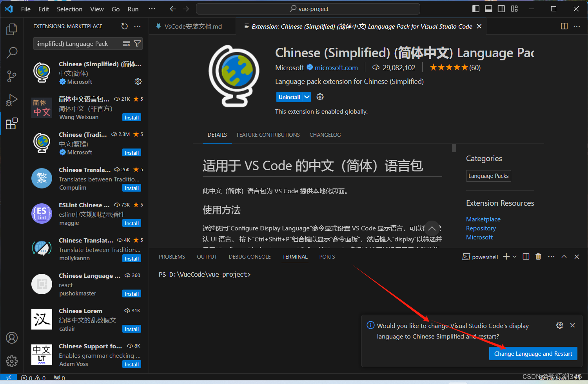Show the PORTS panel tab

(327, 257)
